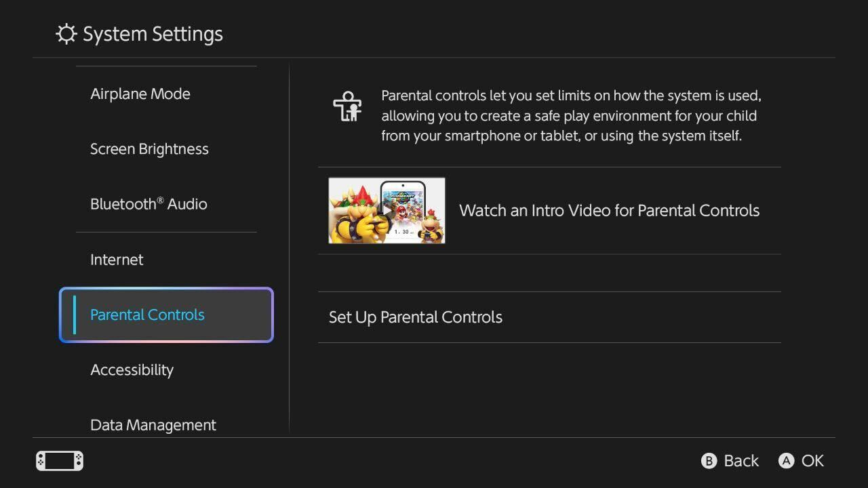Click the Back label at bottom right
The width and height of the screenshot is (868, 488).
click(x=742, y=460)
